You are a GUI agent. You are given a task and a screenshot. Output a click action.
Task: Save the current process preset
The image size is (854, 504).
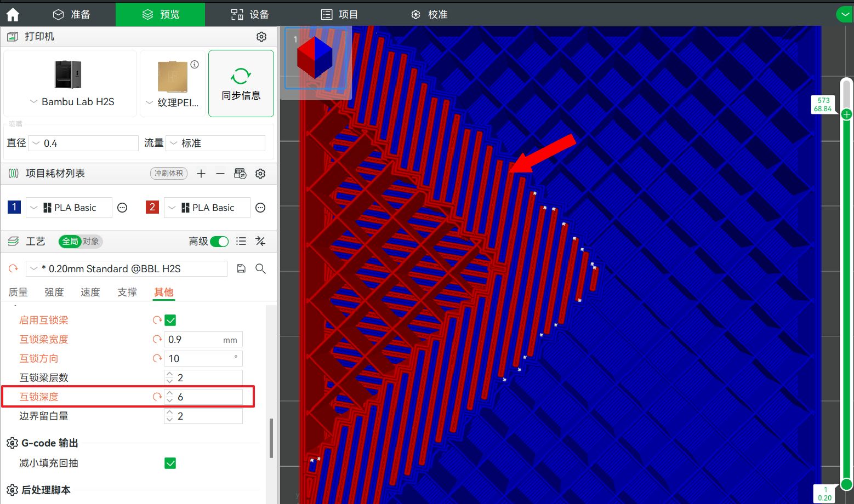coord(241,268)
